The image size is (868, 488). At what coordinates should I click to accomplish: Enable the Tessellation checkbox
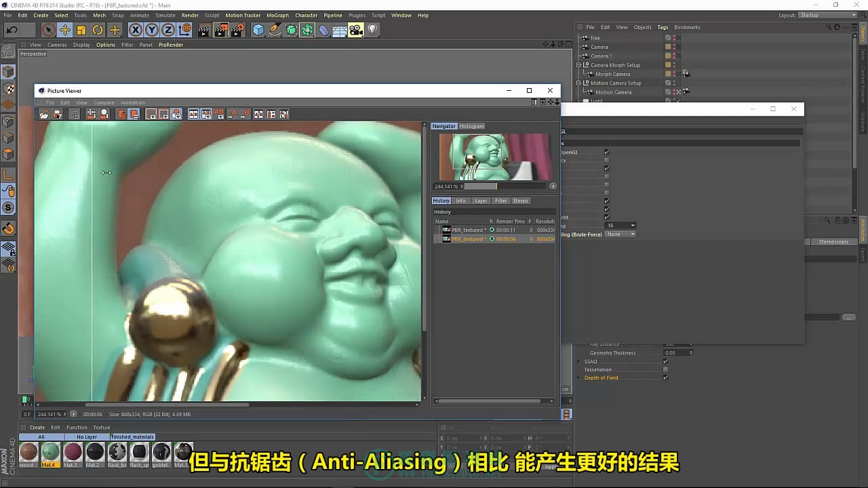click(665, 369)
